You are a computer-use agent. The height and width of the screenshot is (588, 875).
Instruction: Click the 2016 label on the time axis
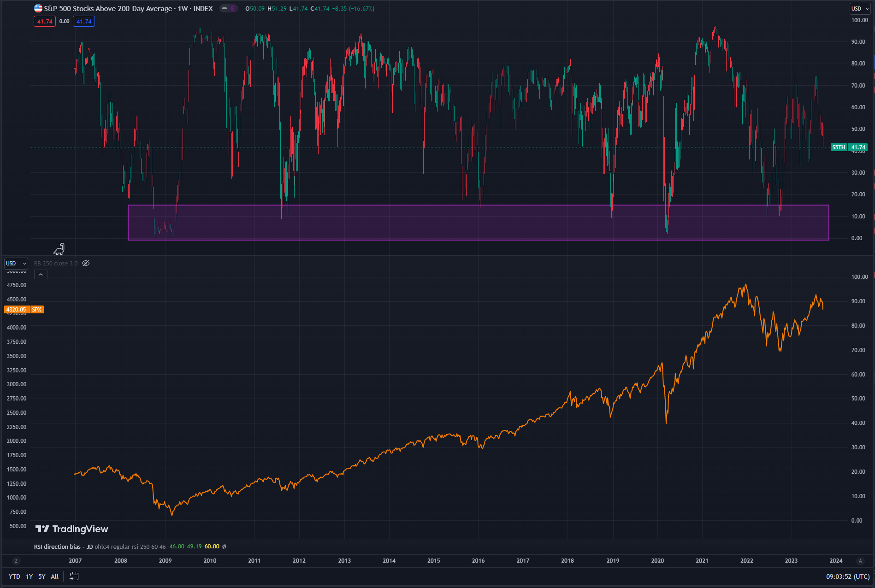point(478,561)
